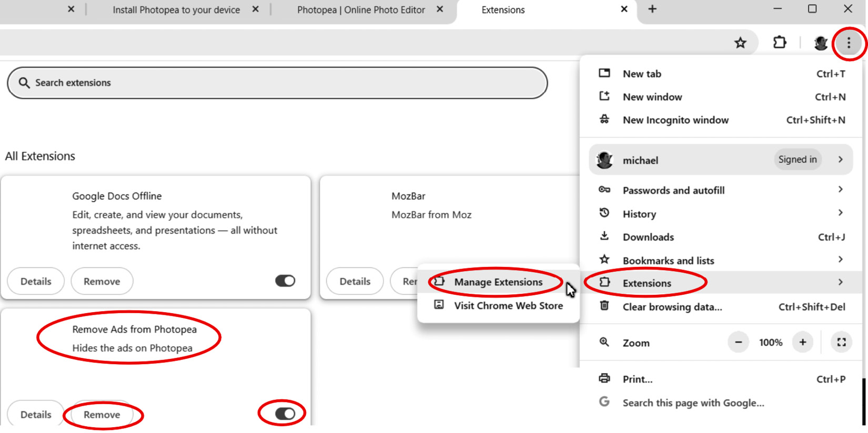Increase zoom with the plus button
Image resolution: width=868 pixels, height=433 pixels.
click(802, 342)
